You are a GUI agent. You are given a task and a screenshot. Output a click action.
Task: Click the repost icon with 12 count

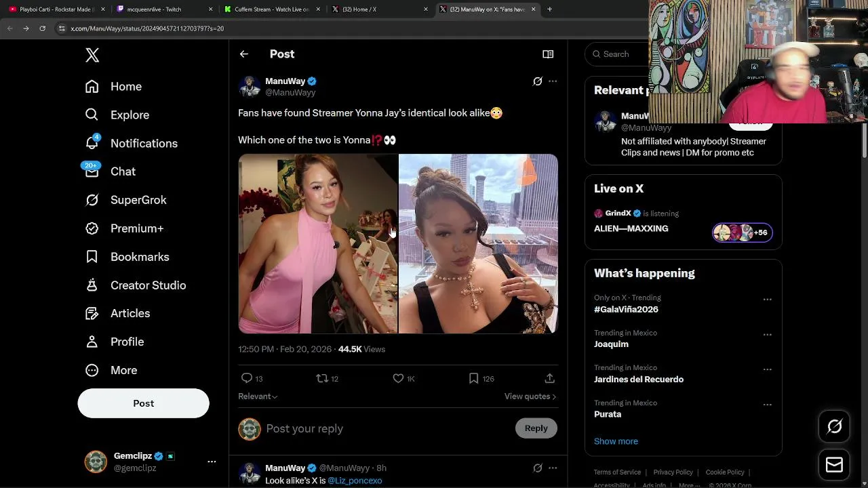pyautogui.click(x=322, y=378)
